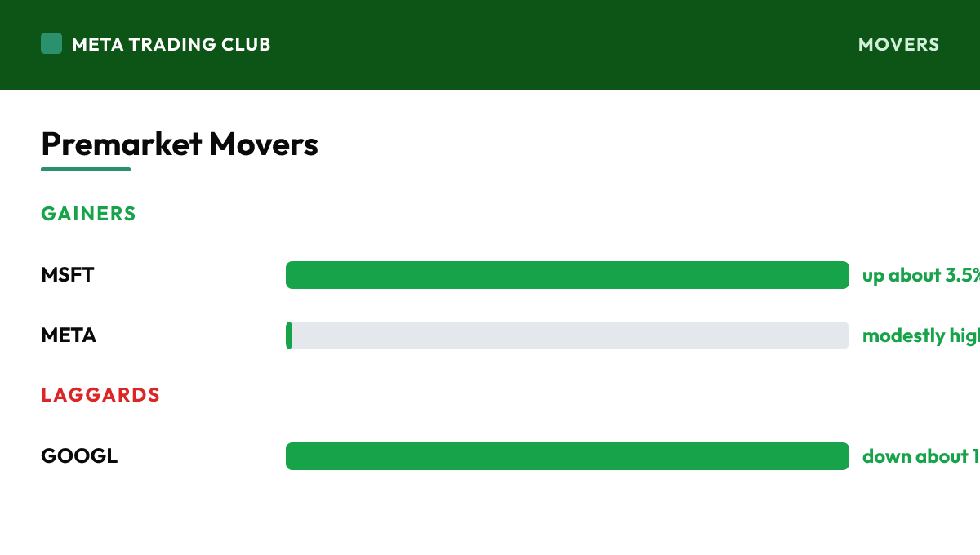
Task: Click the green underline beneath Premarket Movers
Action: [x=86, y=169]
